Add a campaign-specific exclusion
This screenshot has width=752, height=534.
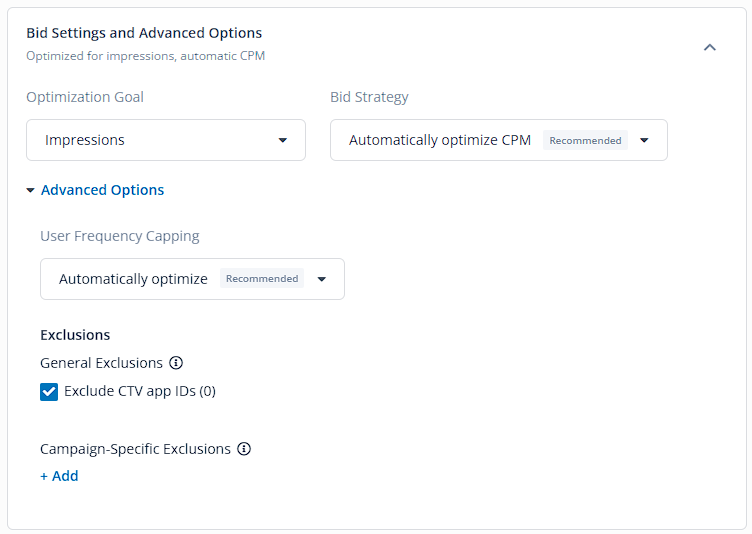pos(59,476)
